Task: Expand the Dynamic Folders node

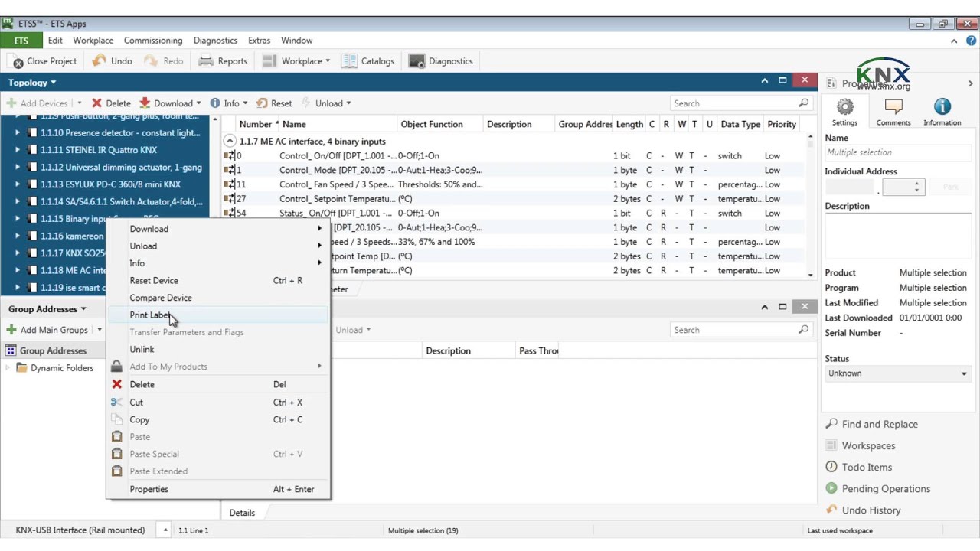Action: (x=8, y=368)
